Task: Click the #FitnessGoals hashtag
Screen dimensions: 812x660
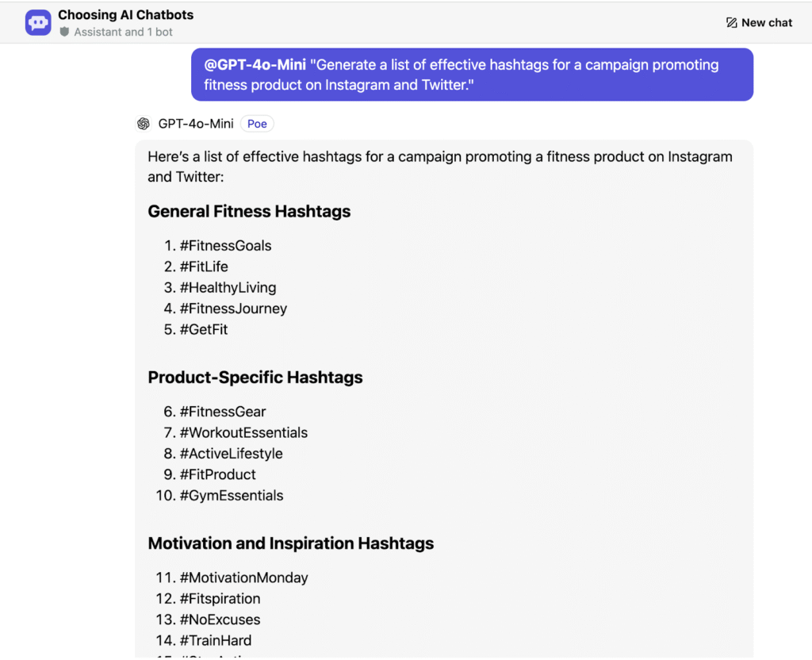Action: pyautogui.click(x=225, y=246)
